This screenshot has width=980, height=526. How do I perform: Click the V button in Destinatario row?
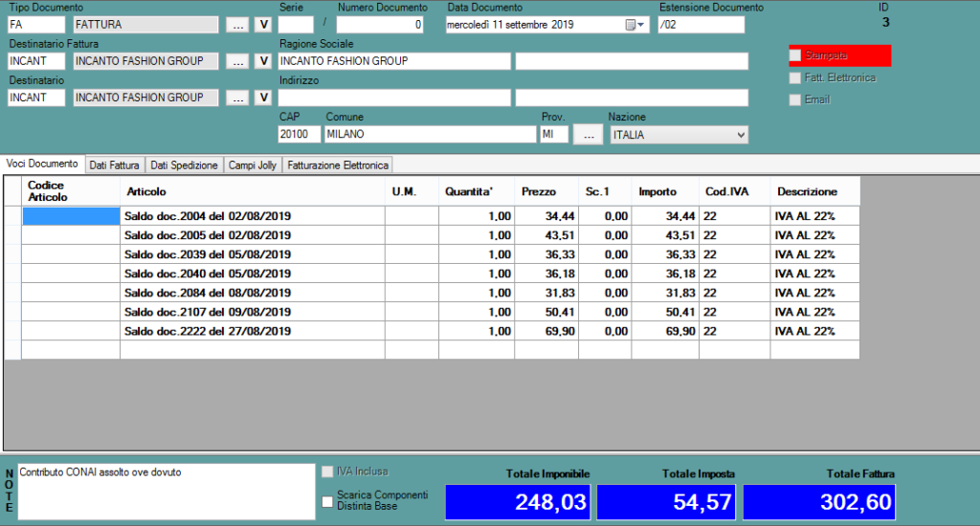click(263, 98)
